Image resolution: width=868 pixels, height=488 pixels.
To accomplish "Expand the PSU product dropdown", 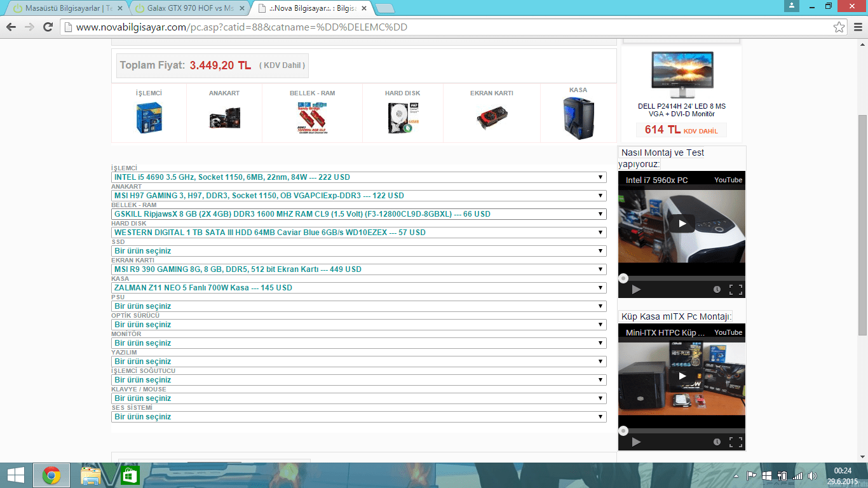I will pos(359,306).
